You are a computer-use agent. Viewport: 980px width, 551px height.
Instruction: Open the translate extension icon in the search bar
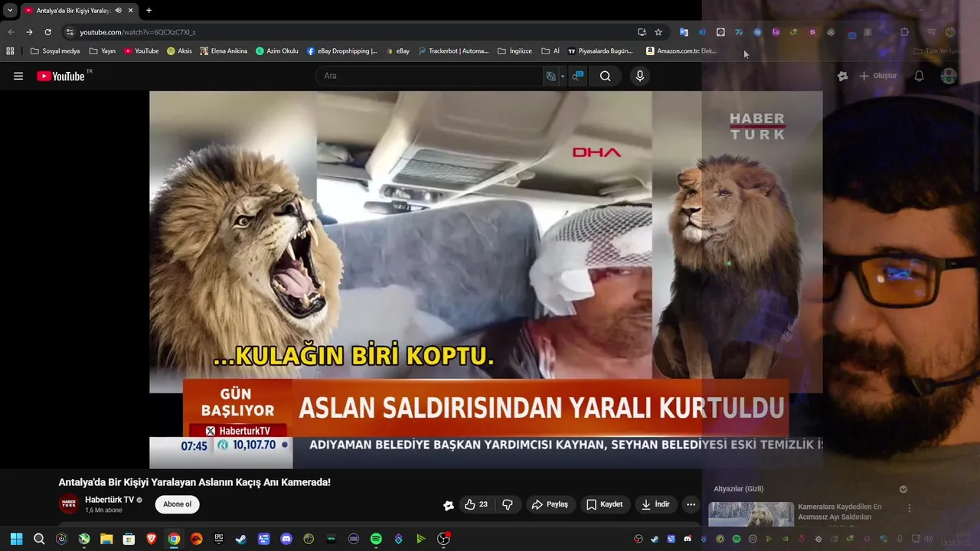point(550,76)
